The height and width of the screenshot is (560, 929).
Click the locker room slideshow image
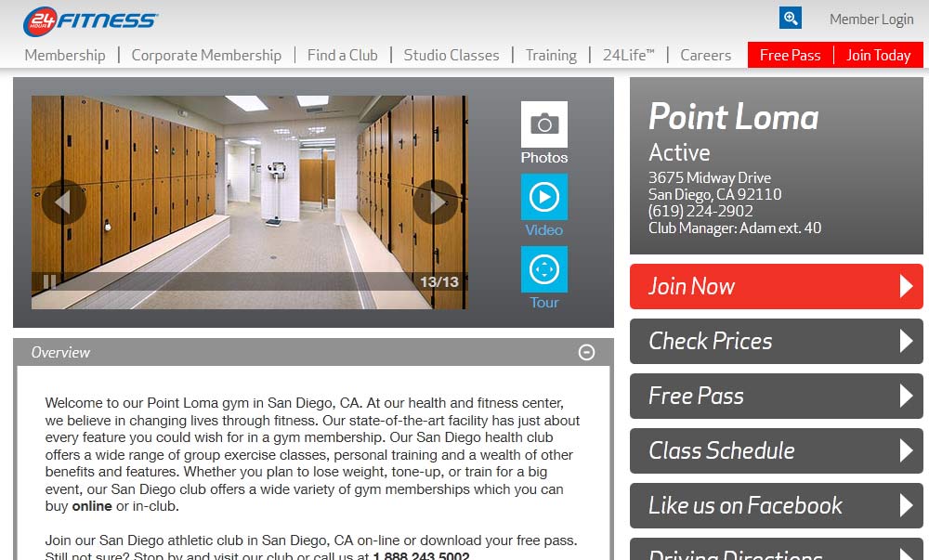(249, 202)
